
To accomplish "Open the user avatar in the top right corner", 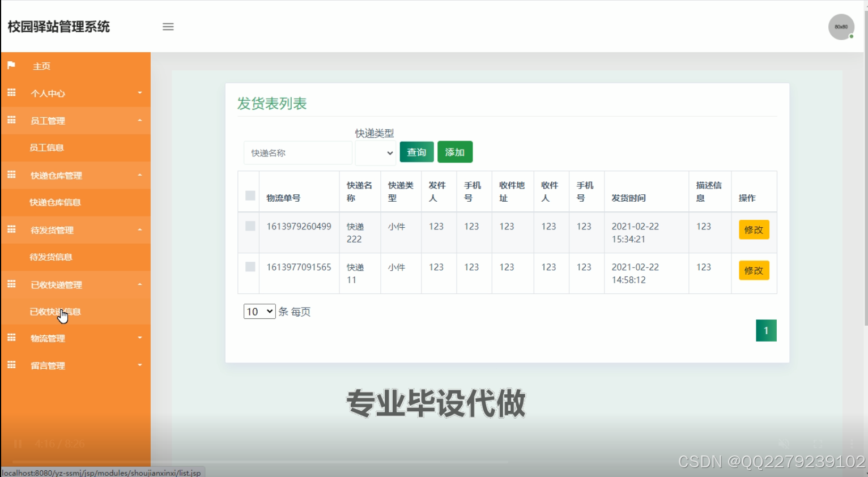I will pyautogui.click(x=841, y=27).
